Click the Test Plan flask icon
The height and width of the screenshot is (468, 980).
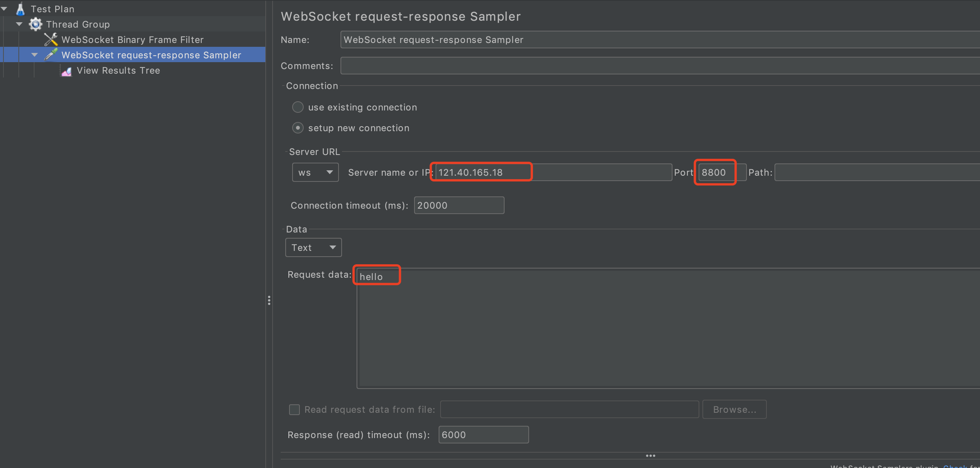(20, 9)
